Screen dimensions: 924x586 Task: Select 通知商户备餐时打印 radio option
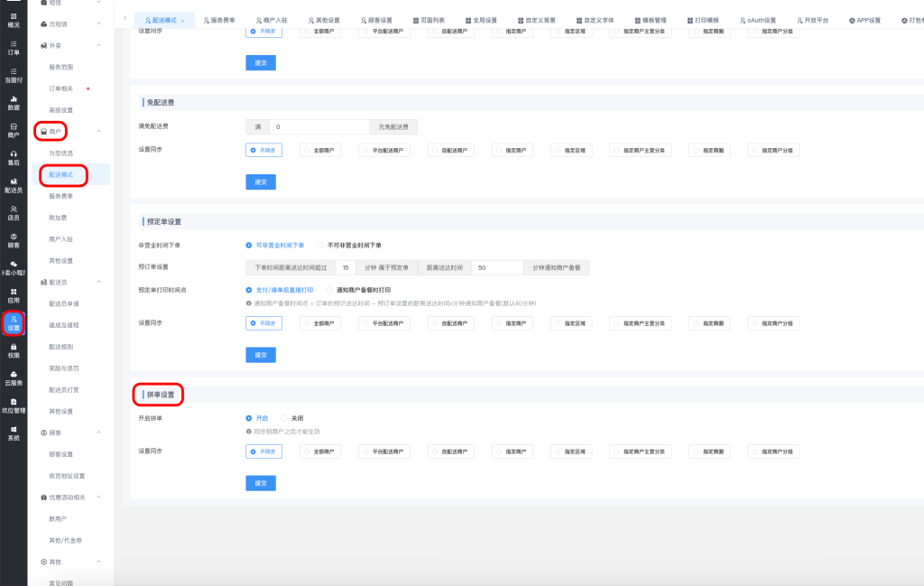329,290
